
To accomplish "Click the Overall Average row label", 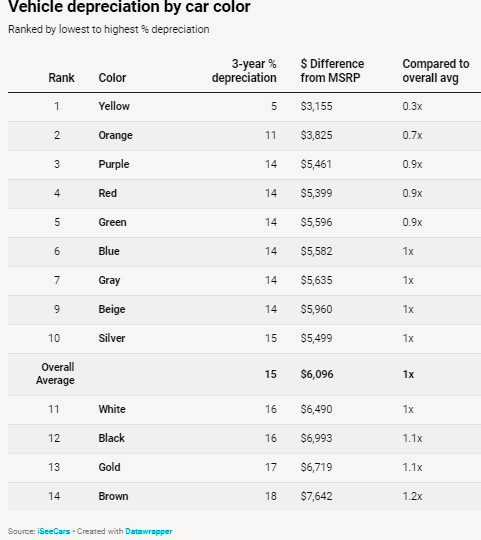I will coord(55,374).
